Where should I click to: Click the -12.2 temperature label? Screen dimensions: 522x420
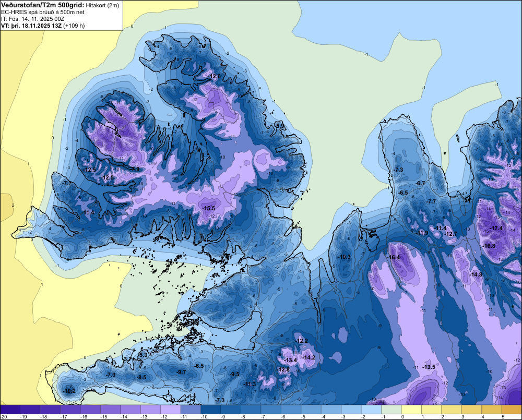click(x=302, y=341)
